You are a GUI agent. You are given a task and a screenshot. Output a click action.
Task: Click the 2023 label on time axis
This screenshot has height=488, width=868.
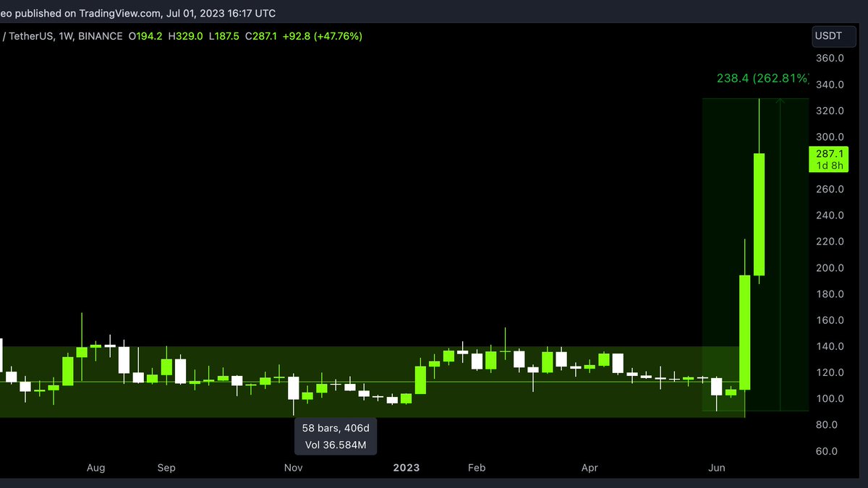(x=406, y=468)
